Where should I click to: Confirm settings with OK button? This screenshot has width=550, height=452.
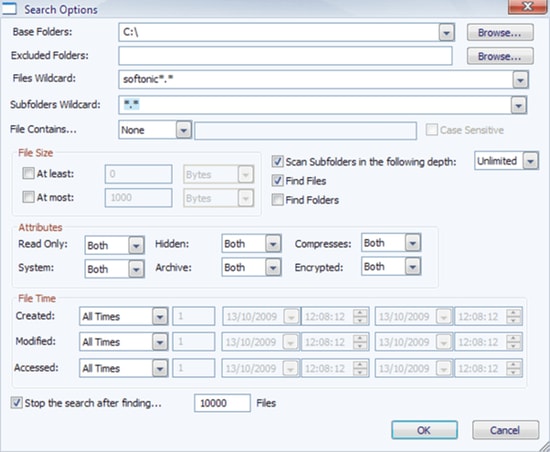pos(424,430)
